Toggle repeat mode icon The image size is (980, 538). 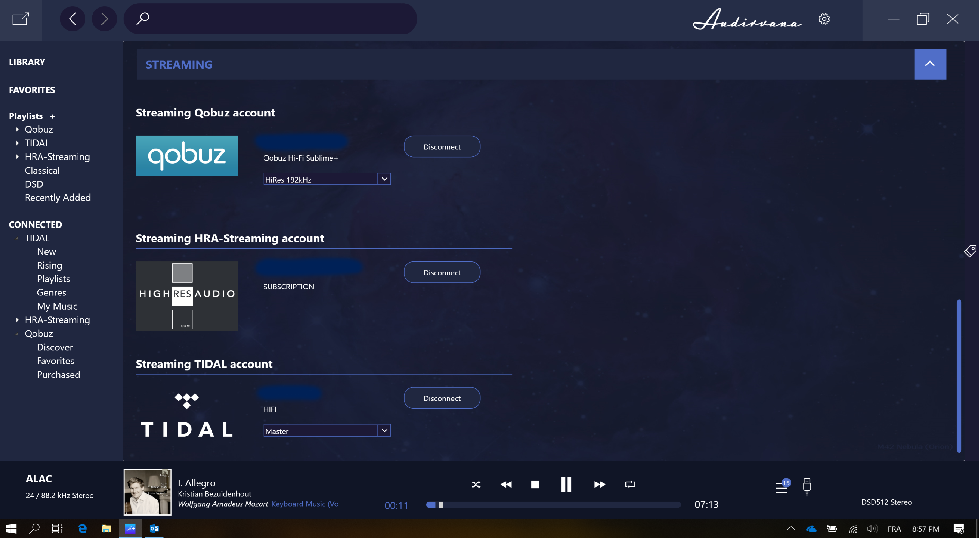(630, 484)
